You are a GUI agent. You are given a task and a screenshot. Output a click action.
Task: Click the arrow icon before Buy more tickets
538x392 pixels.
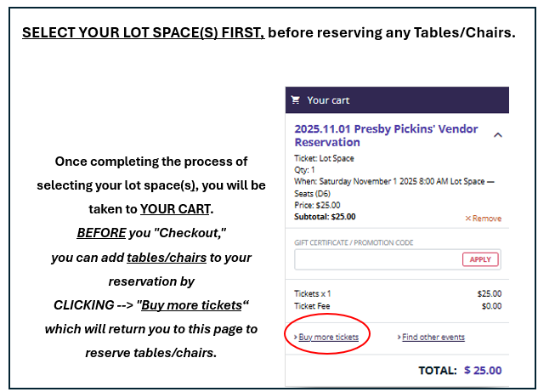click(295, 338)
